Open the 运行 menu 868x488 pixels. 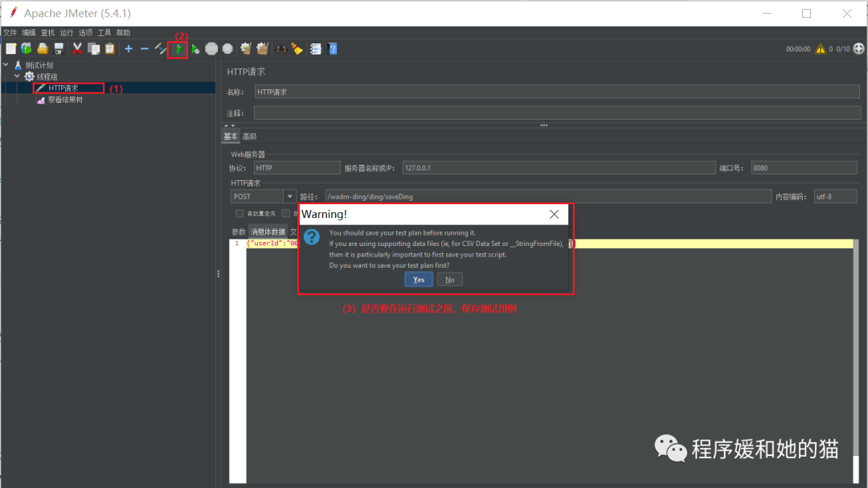coord(67,33)
